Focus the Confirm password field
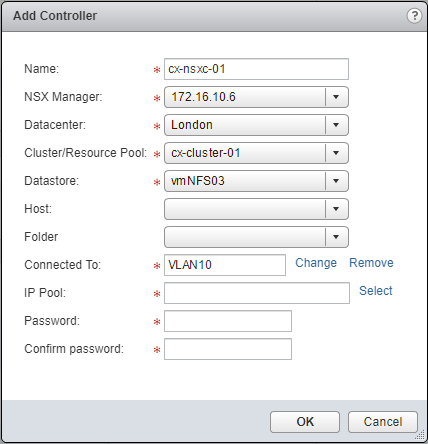Image resolution: width=428 pixels, height=444 pixels. click(228, 349)
